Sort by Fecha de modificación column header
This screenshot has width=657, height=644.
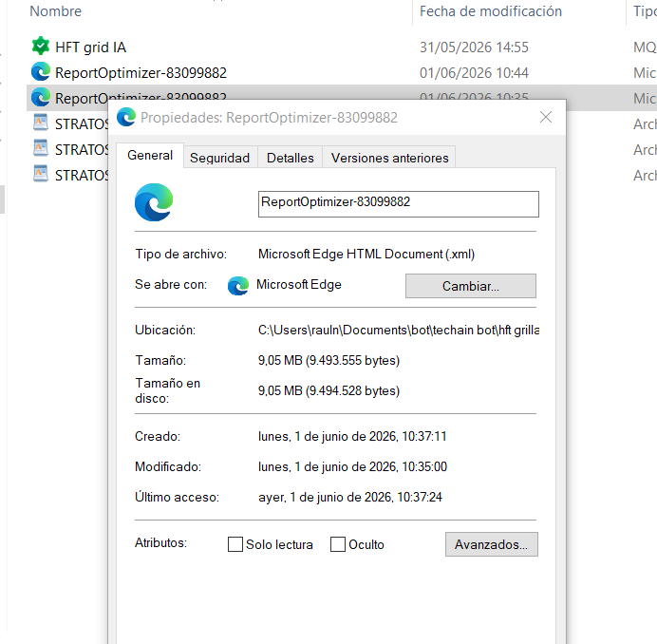click(491, 11)
